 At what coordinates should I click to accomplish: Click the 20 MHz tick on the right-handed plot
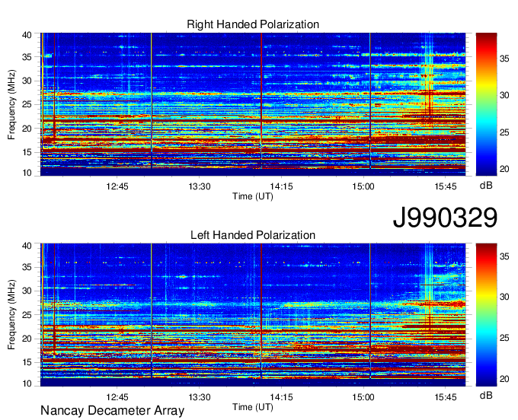coord(27,129)
